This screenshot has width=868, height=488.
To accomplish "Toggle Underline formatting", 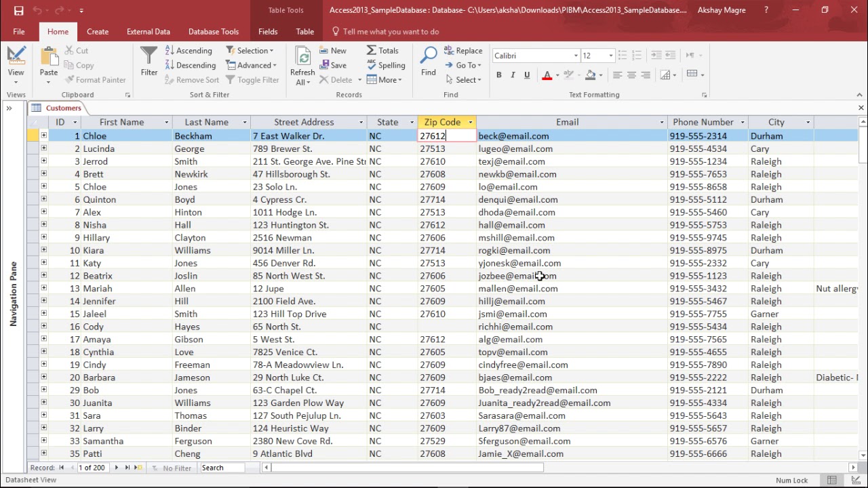I will (x=527, y=75).
